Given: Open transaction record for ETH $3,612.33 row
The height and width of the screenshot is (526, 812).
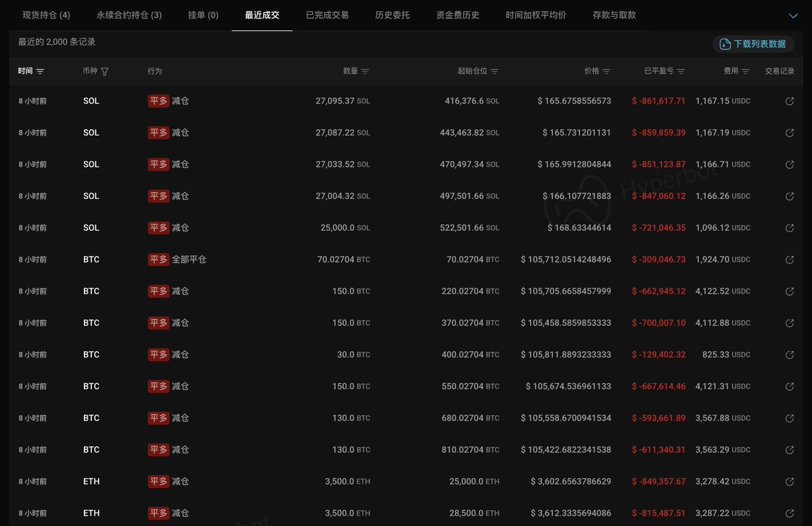Looking at the screenshot, I should 789,514.
